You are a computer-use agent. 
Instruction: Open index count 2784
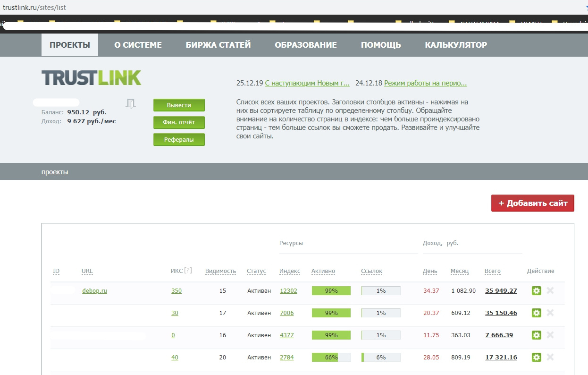tap(287, 358)
